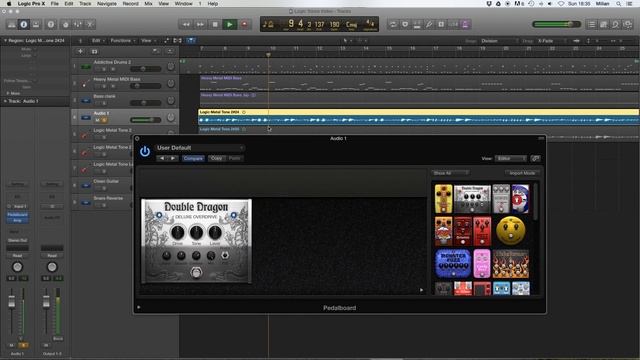
Task: Open Editors scissors button in control bar
Action: coord(90,24)
